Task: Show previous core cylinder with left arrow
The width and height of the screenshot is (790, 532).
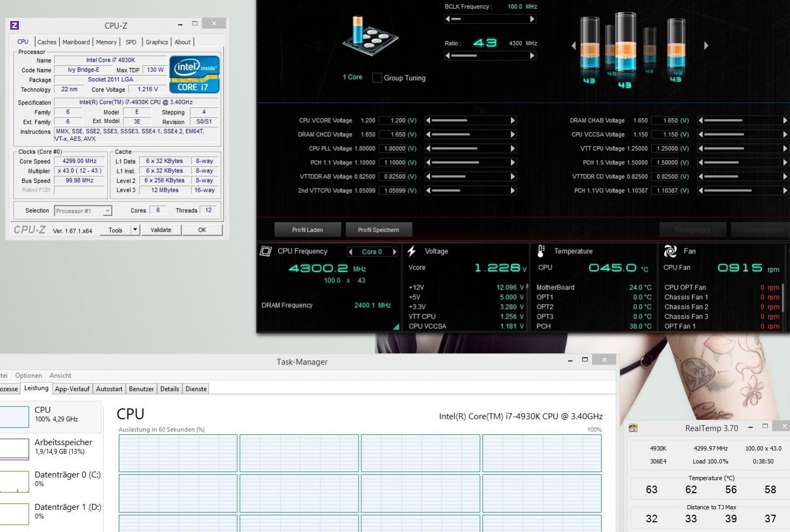Action: tap(573, 46)
